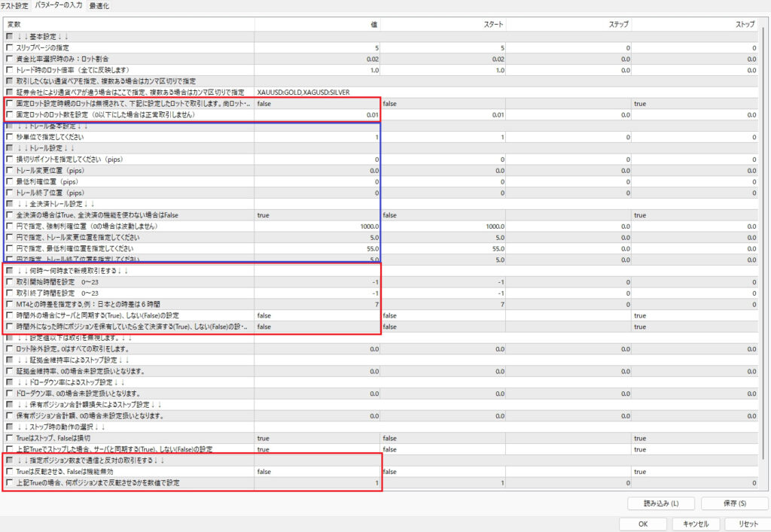Check the box beside 秒単位で指定してください
The image size is (771, 532).
(x=9, y=138)
